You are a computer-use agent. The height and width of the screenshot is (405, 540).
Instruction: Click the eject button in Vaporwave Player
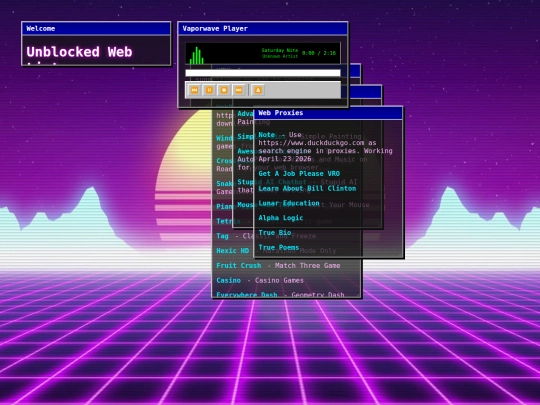point(258,90)
